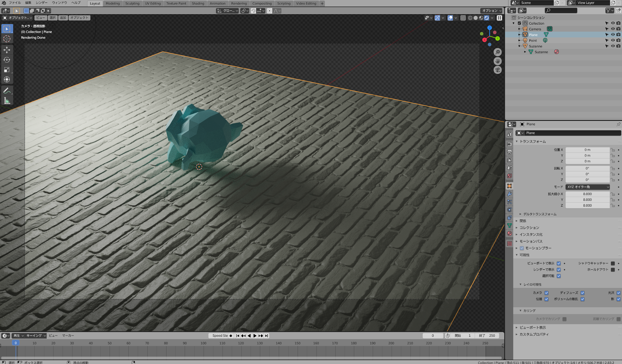Image resolution: width=622 pixels, height=364 pixels.
Task: Hide the Suzanne object with the eye icon
Action: click(x=613, y=46)
